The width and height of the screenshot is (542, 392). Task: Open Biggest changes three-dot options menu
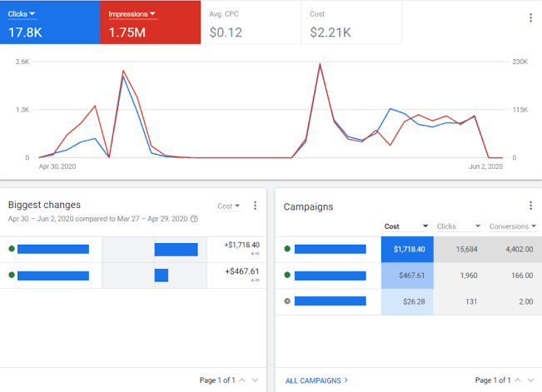[x=255, y=206]
